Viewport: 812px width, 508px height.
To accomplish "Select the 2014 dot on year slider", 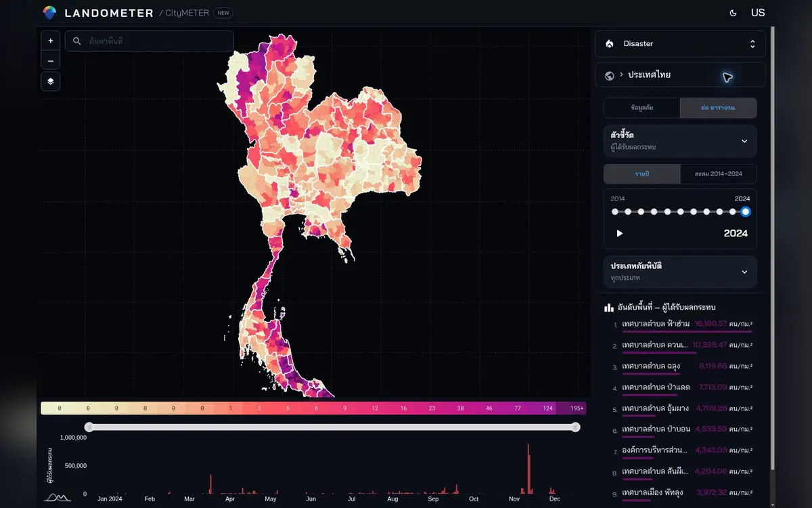I will click(x=615, y=211).
